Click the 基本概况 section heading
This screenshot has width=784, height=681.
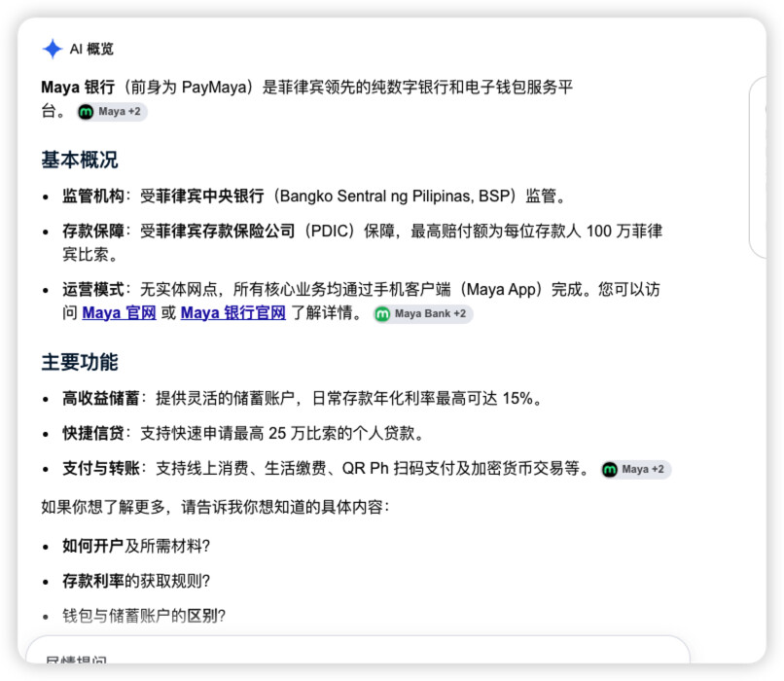[x=80, y=160]
